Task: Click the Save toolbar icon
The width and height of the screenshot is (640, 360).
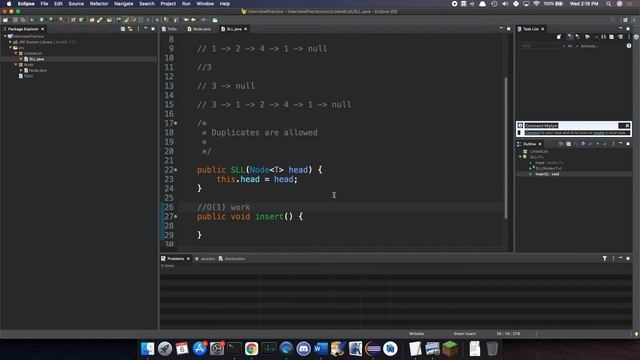Action: [16, 20]
